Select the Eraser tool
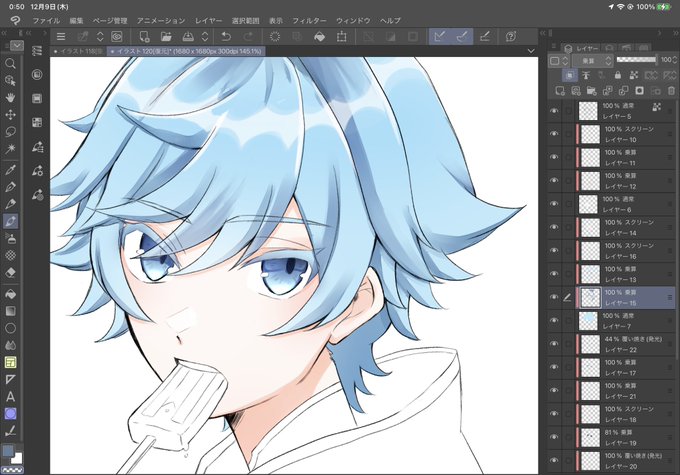Image resolution: width=680 pixels, height=475 pixels. point(10,272)
